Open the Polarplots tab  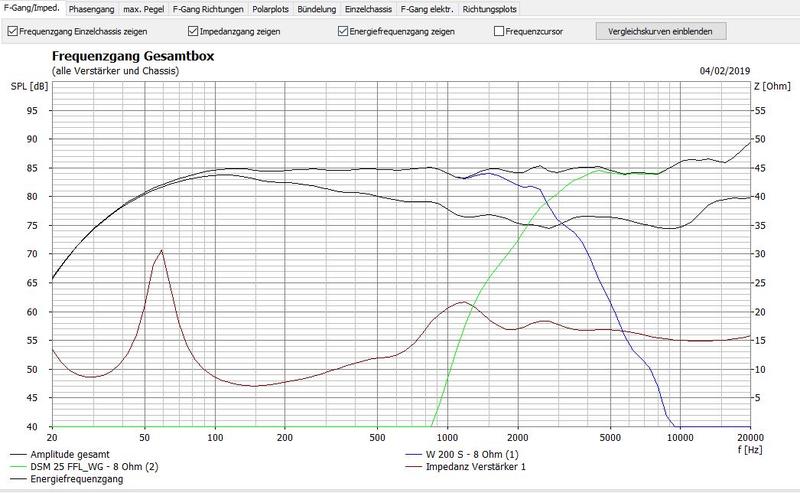pyautogui.click(x=270, y=9)
